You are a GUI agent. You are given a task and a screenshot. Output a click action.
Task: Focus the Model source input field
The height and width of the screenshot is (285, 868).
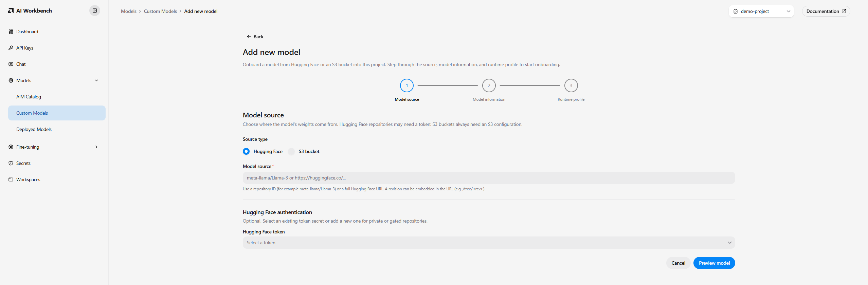point(489,178)
